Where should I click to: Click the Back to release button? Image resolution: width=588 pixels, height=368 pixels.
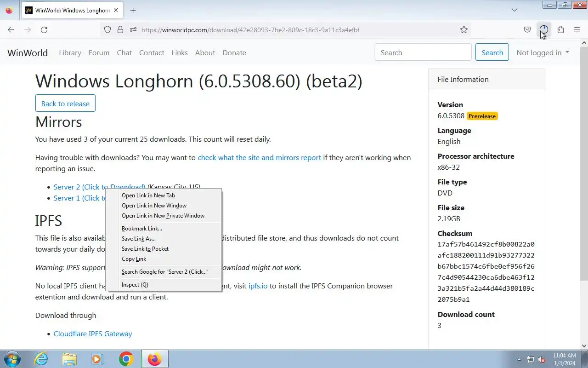click(x=65, y=103)
